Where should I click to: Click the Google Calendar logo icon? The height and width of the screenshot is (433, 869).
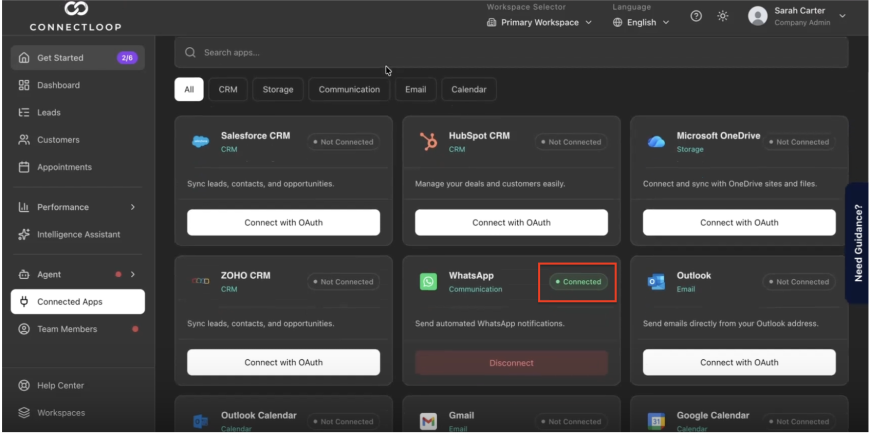click(656, 421)
